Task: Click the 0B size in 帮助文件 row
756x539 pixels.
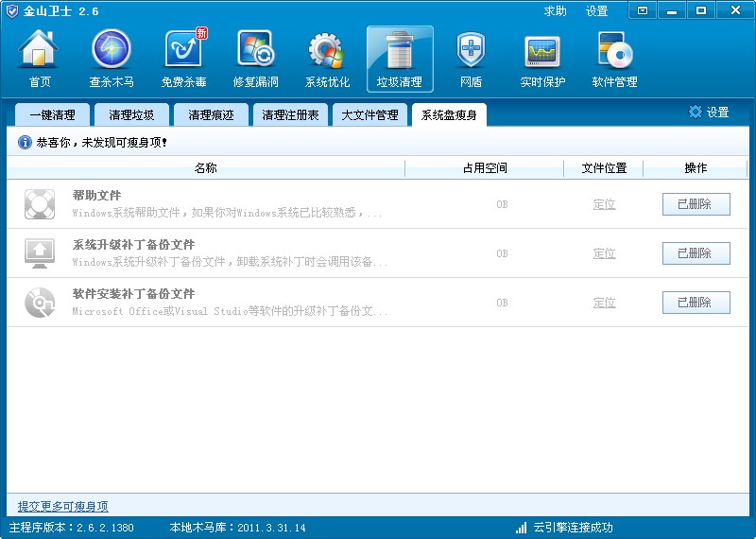Action: tap(502, 204)
